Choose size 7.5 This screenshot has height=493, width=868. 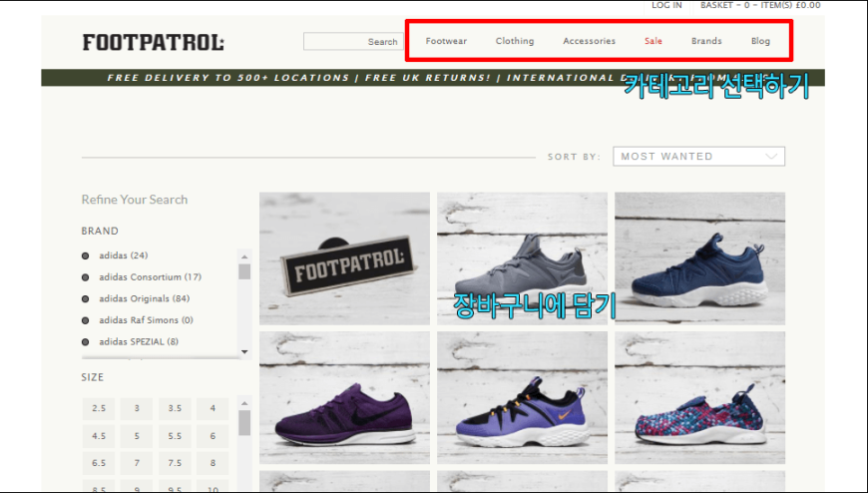click(175, 463)
